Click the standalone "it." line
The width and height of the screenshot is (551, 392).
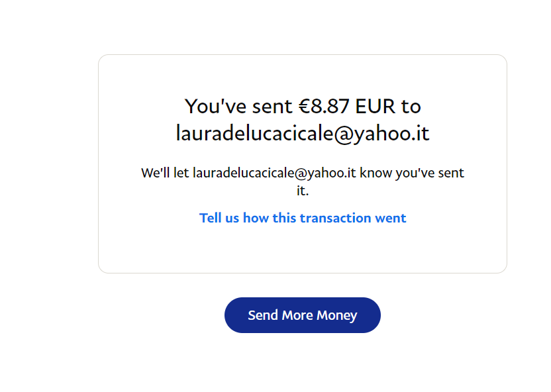click(x=303, y=191)
